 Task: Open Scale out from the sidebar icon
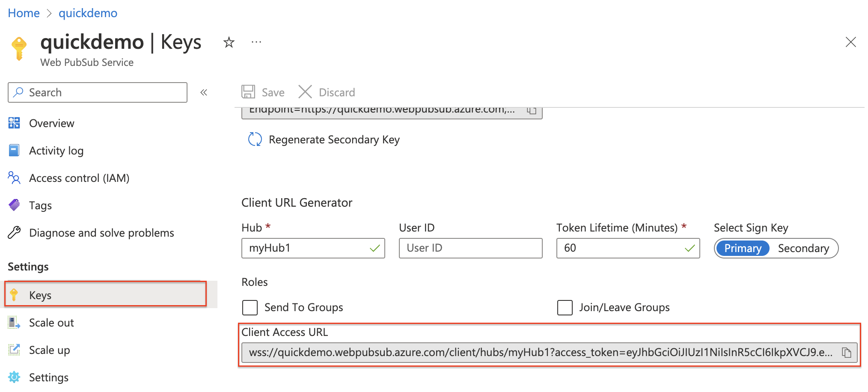tap(14, 322)
